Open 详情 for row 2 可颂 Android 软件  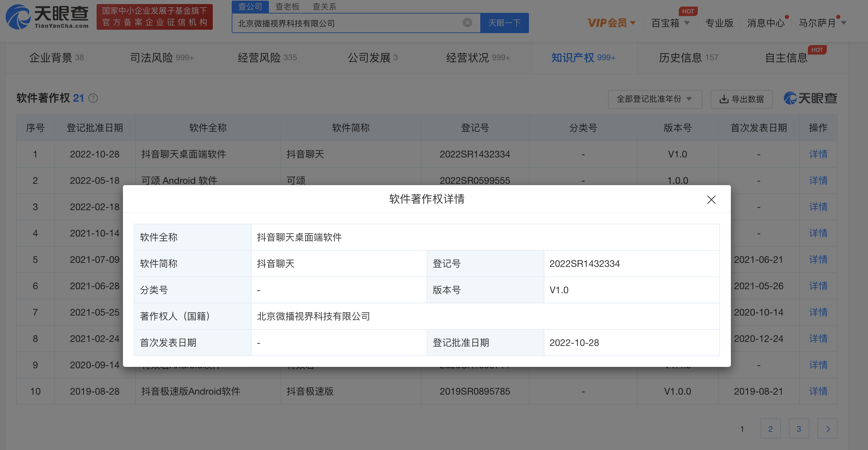pyautogui.click(x=818, y=181)
